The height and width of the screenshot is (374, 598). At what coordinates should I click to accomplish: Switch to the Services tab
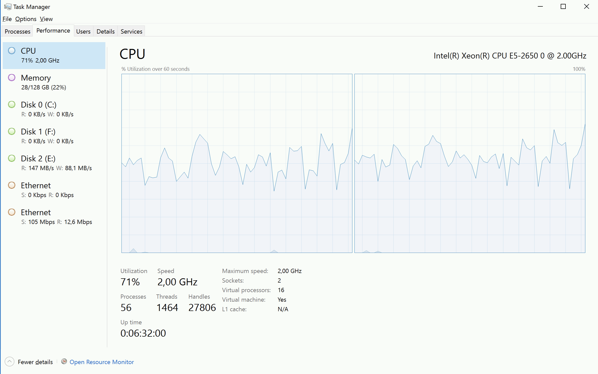(132, 31)
